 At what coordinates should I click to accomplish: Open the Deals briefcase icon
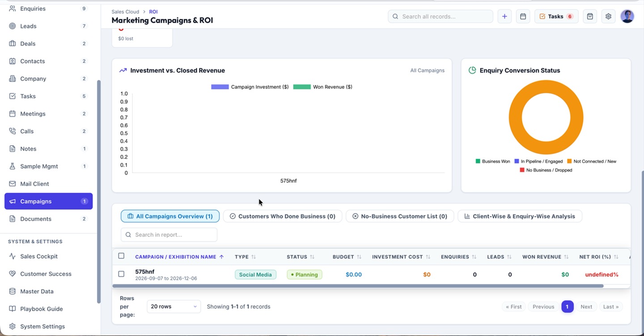(13, 43)
